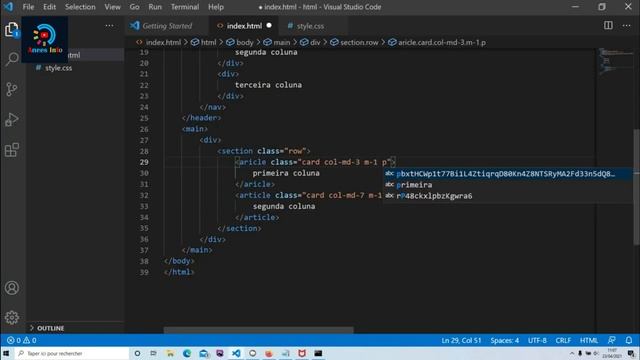Open the File menu
This screenshot has height=360, width=640.
28,7
